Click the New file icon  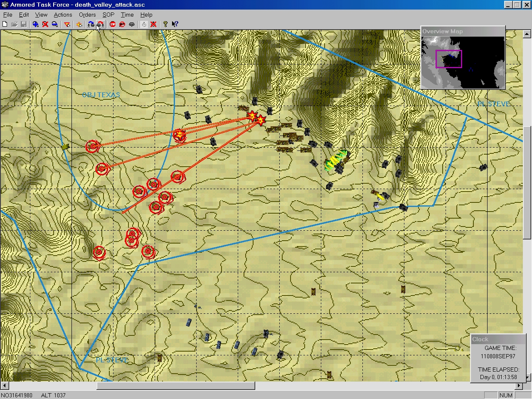pos(5,24)
